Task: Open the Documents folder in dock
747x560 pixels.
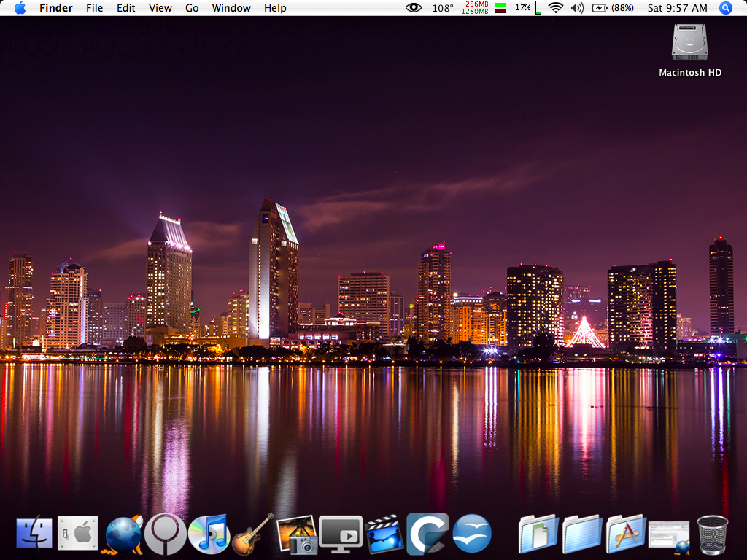Action: point(538,534)
